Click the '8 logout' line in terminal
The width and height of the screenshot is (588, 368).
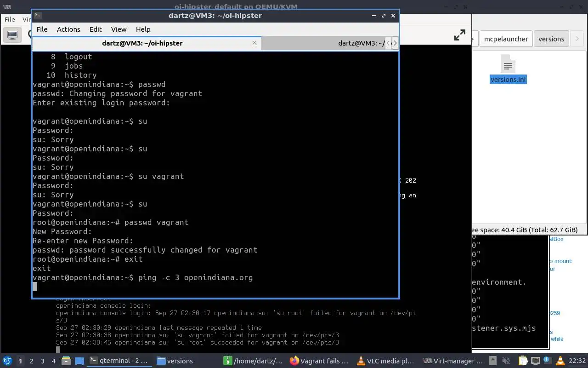click(72, 57)
